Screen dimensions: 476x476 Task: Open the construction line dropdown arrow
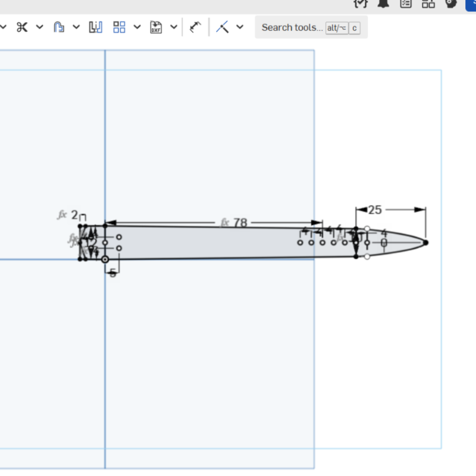pyautogui.click(x=240, y=27)
